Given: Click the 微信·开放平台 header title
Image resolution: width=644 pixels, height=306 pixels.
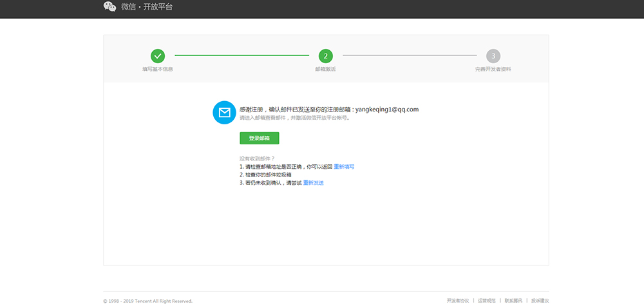Looking at the screenshot, I should point(147,7).
